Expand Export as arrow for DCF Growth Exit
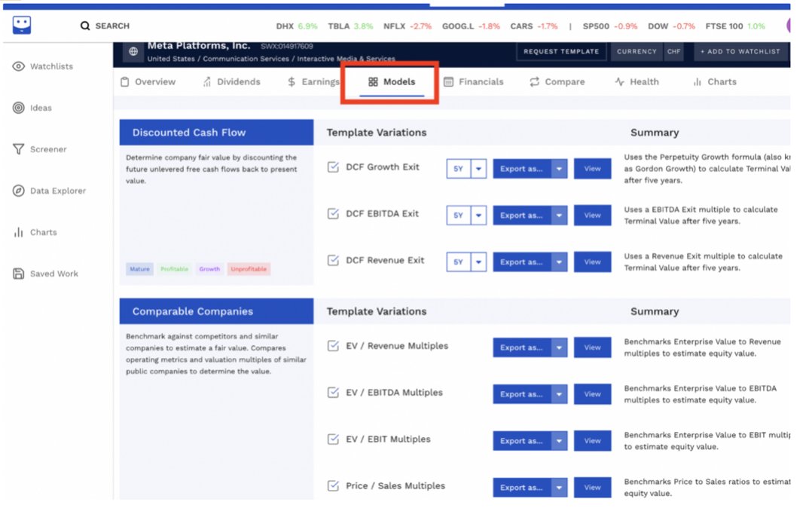Screen dimensions: 812x511 tap(559, 168)
